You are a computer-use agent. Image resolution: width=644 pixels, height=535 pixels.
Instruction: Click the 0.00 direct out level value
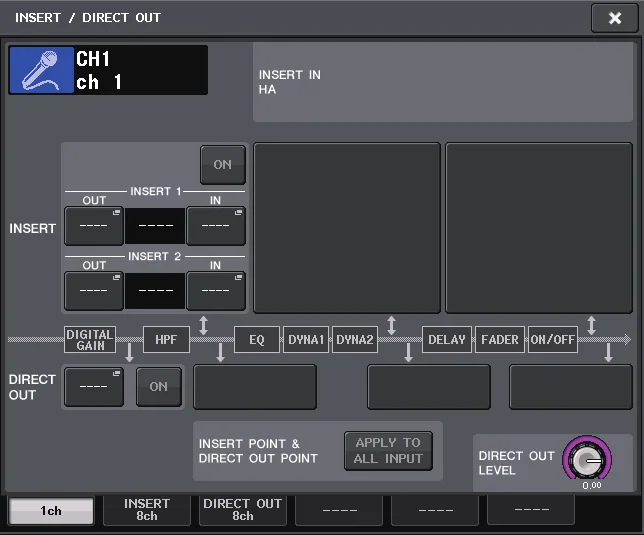(592, 485)
